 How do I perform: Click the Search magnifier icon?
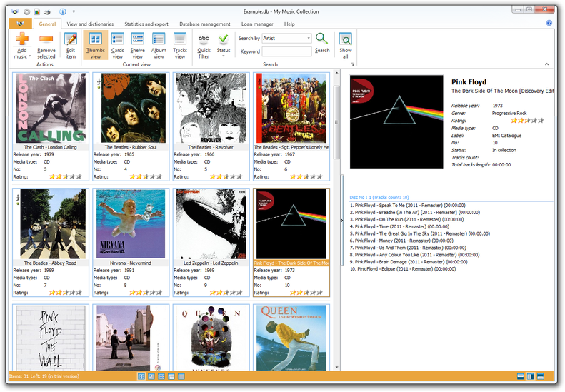[322, 42]
